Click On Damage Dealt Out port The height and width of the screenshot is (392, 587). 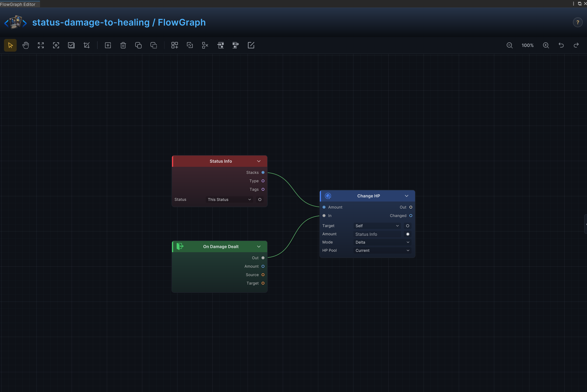coord(263,258)
